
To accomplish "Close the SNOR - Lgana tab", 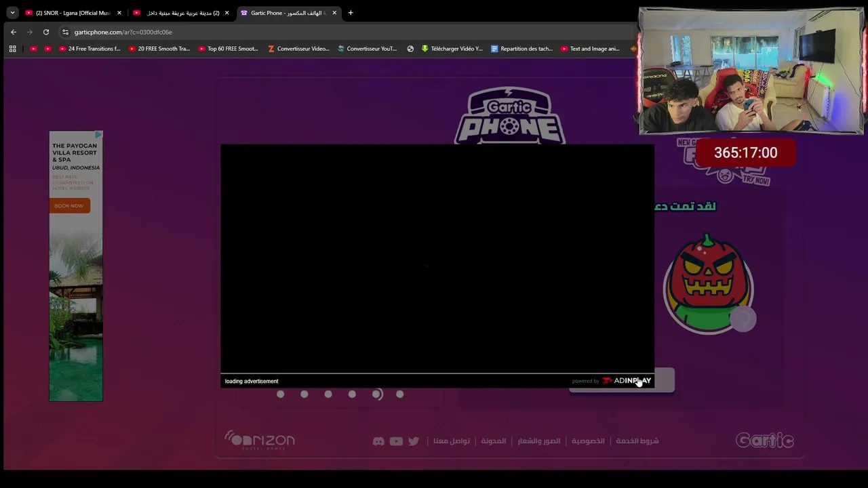I will 119,13.
